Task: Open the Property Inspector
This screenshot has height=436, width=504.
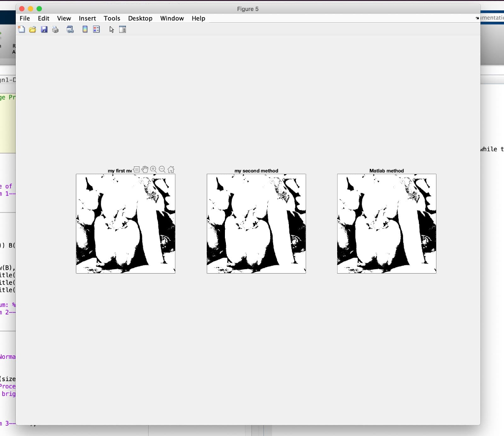Action: click(x=122, y=29)
